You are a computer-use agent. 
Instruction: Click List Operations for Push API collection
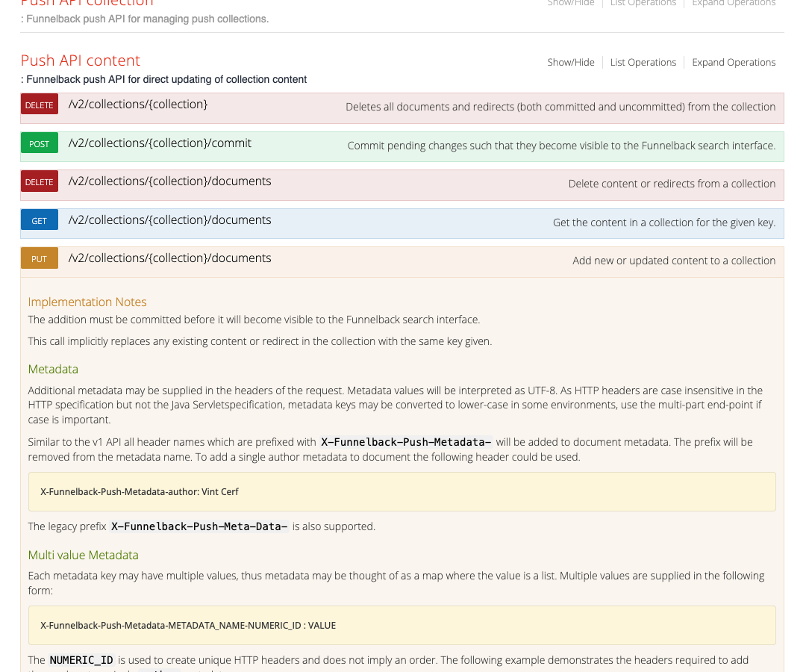tap(643, 4)
